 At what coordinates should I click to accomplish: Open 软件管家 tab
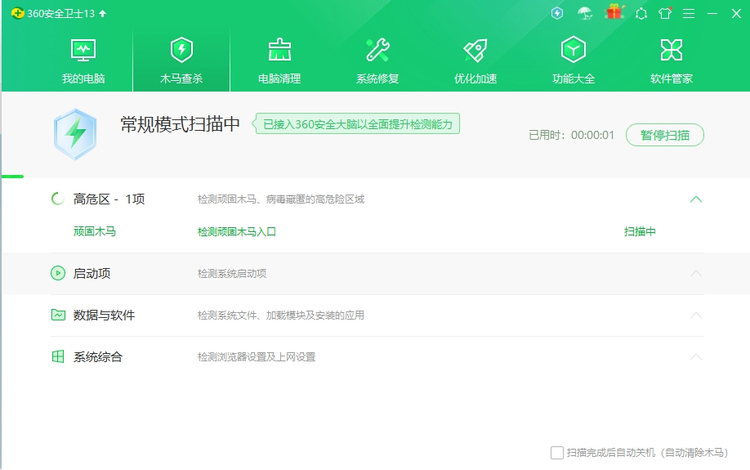click(672, 61)
